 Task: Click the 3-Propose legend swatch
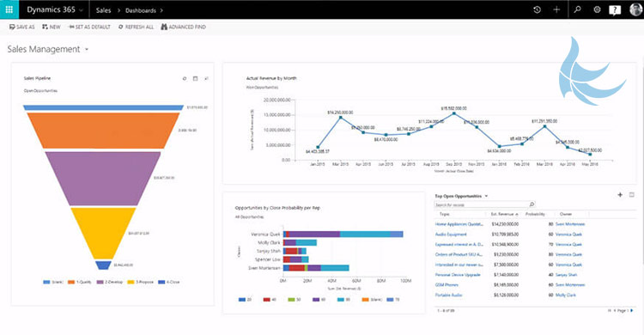point(131,282)
